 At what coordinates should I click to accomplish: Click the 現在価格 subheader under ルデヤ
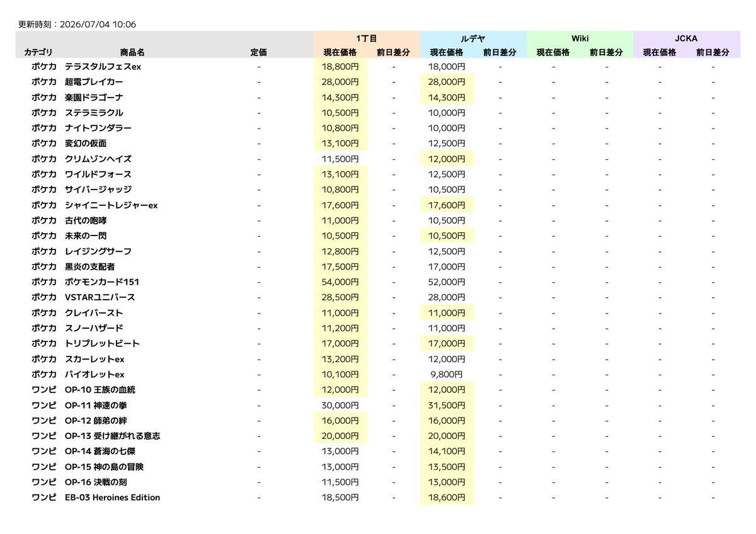447,53
